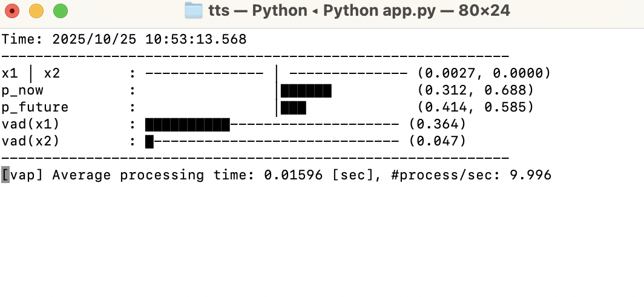The width and height of the screenshot is (644, 297).
Task: Click the filled p_future bar
Action: (x=294, y=108)
